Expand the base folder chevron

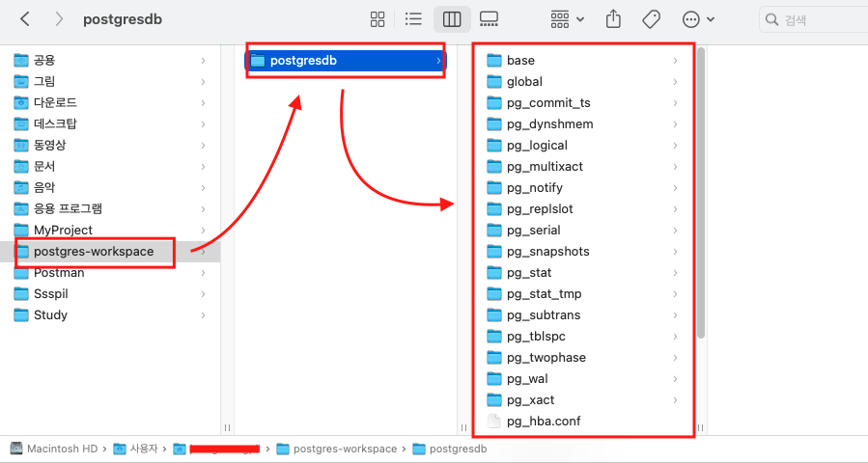pos(675,61)
